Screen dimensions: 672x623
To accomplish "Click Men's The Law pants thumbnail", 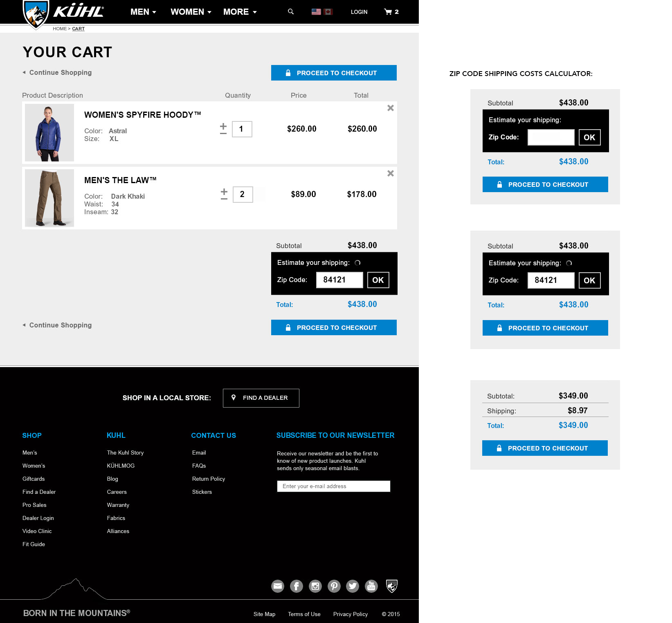I will click(x=49, y=198).
